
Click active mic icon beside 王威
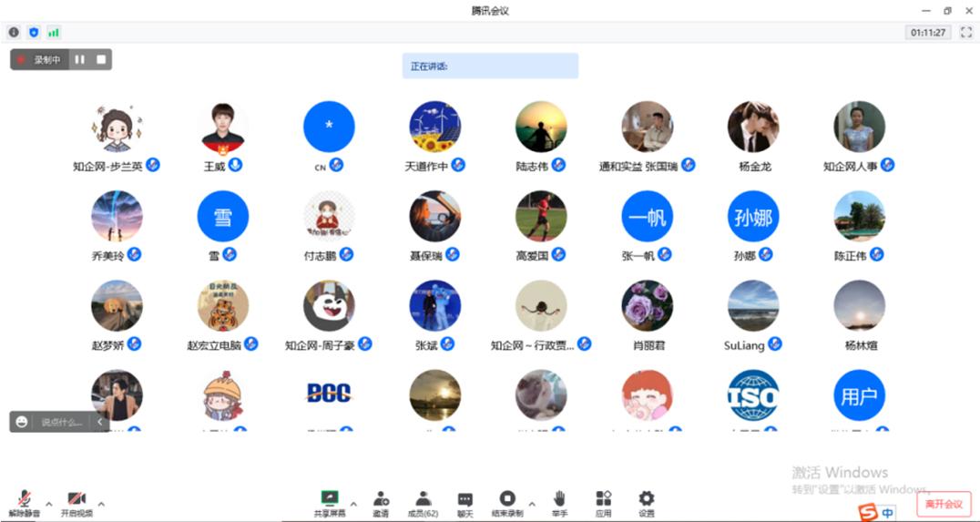[236, 165]
